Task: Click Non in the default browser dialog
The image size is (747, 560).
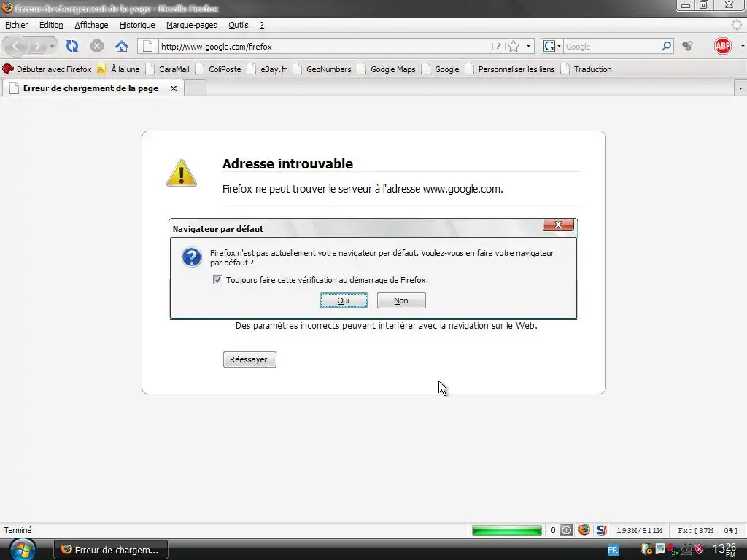Action: coord(401,300)
